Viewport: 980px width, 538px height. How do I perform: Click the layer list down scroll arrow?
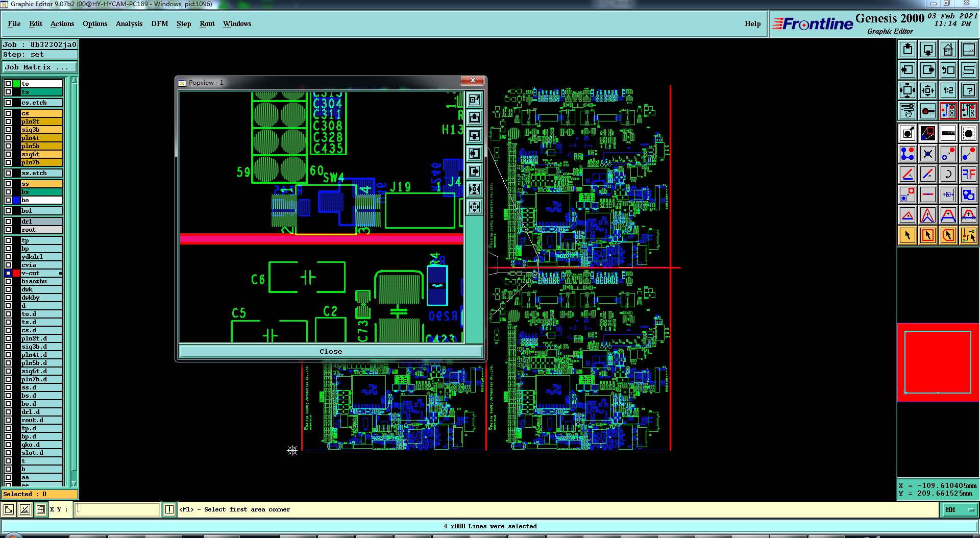point(74,483)
